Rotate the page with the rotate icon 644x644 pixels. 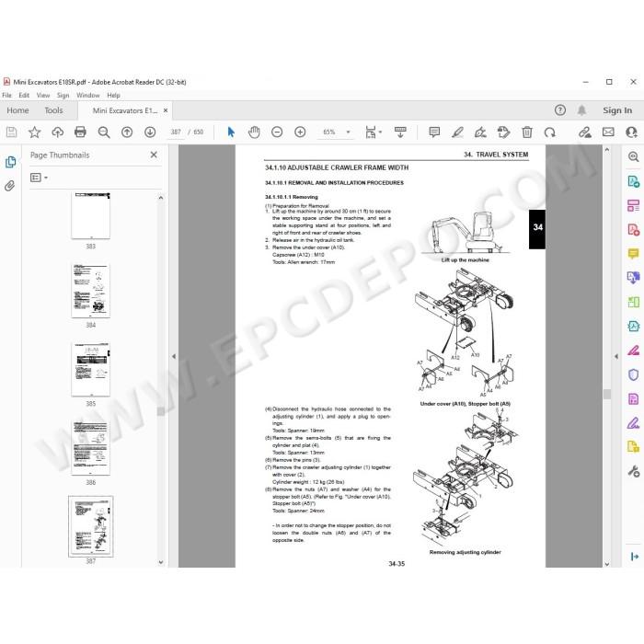pyautogui.click(x=549, y=132)
